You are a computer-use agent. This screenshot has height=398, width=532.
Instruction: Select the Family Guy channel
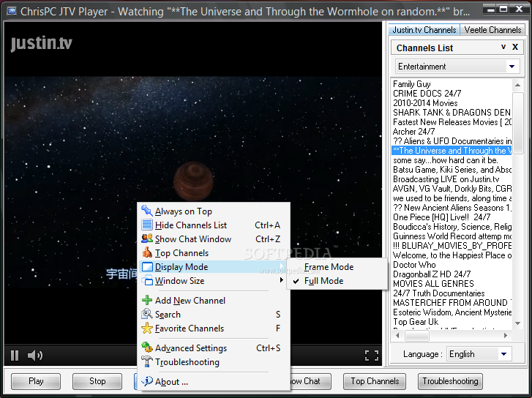[x=452, y=84]
